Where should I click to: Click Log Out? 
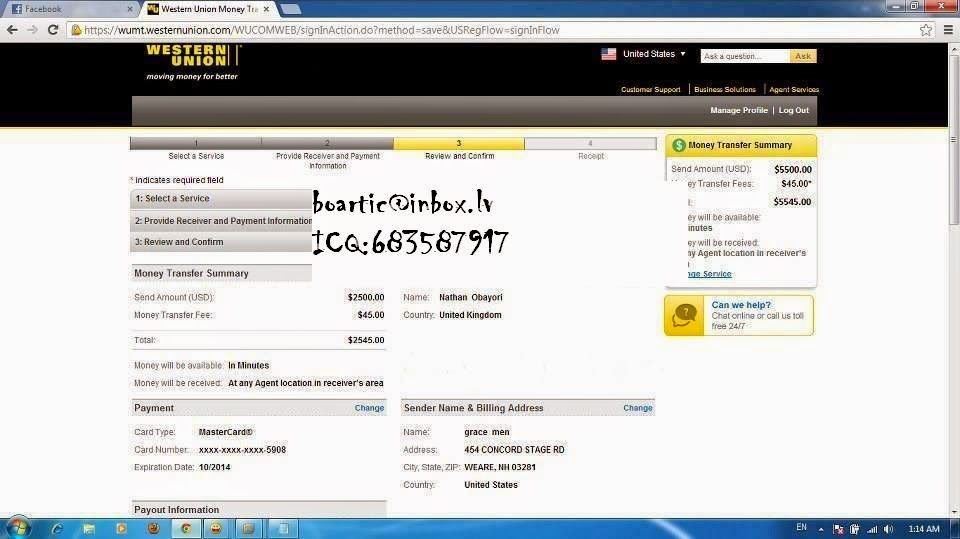pyautogui.click(x=793, y=110)
